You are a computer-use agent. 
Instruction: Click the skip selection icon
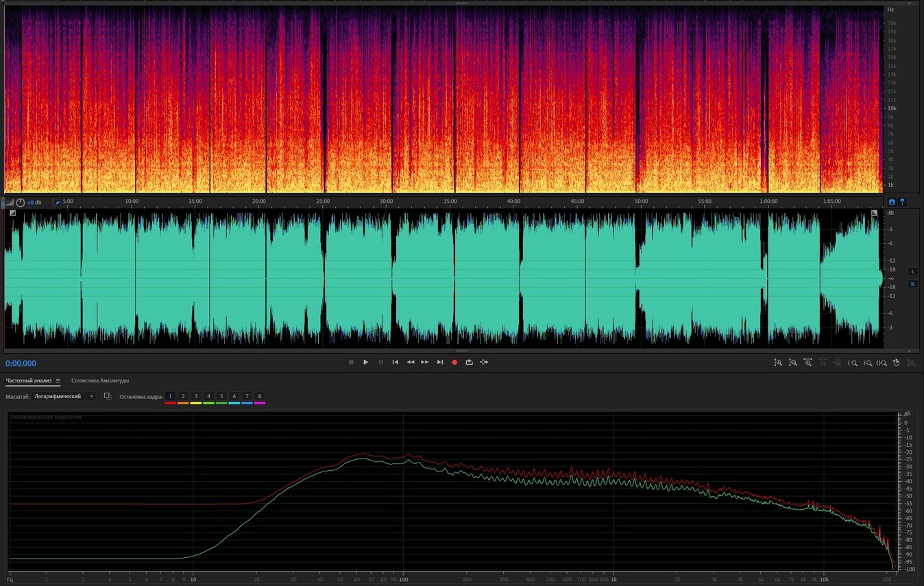coord(484,362)
